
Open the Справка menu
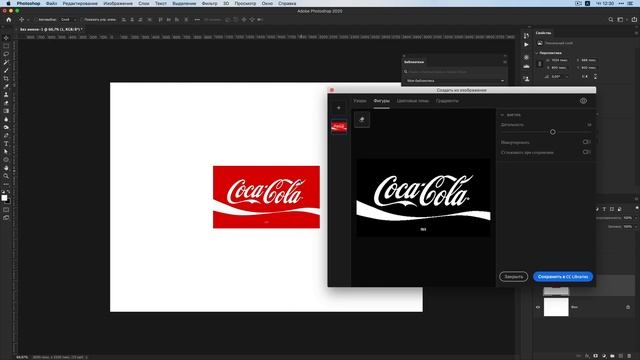tap(287, 3)
